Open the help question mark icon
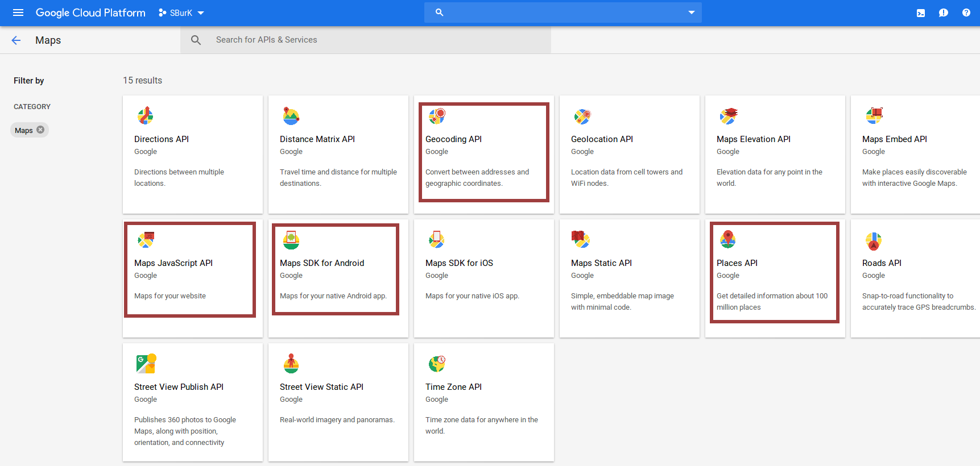 [966, 13]
